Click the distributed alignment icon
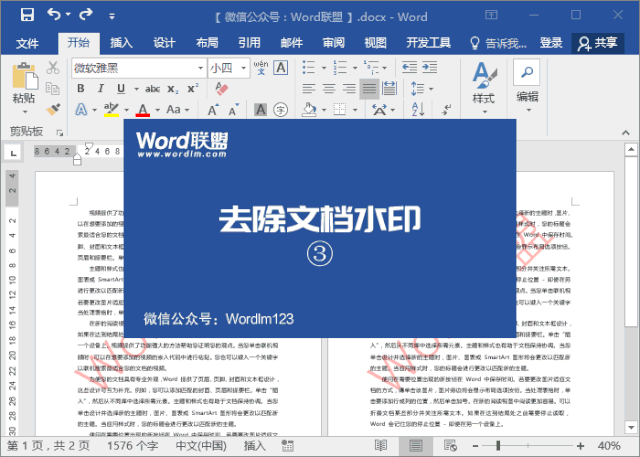Viewport: 640px width, 457px height. pos(389,88)
